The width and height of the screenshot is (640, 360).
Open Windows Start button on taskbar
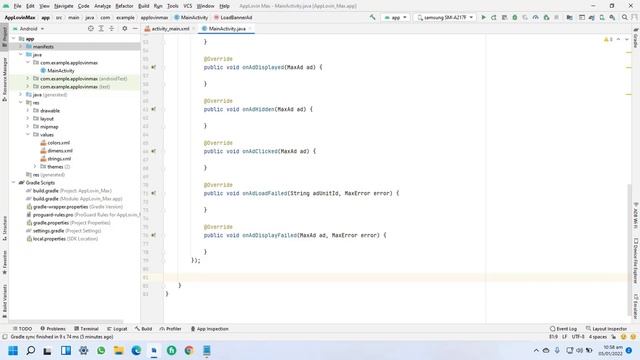coord(13,351)
